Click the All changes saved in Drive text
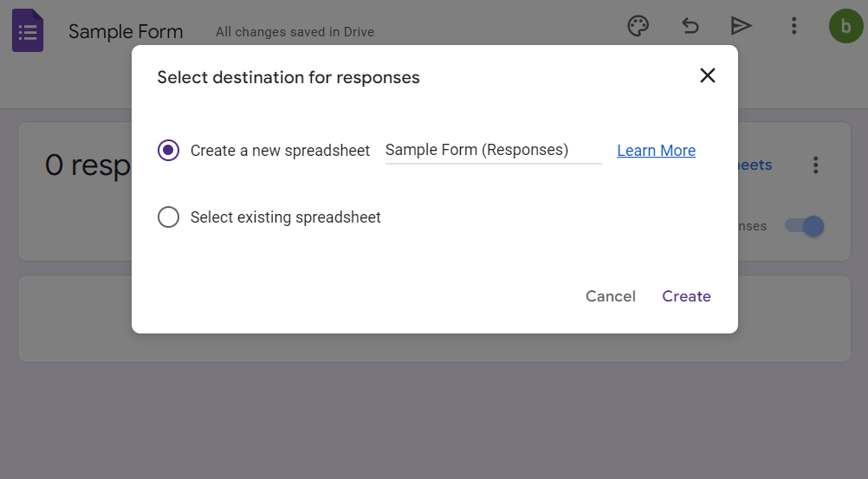 (x=295, y=32)
